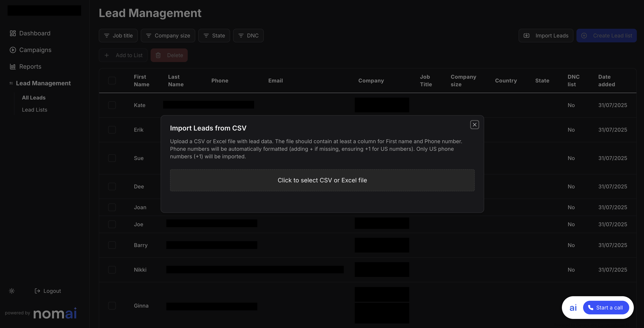Open the Company size filter dropdown

[168, 36]
